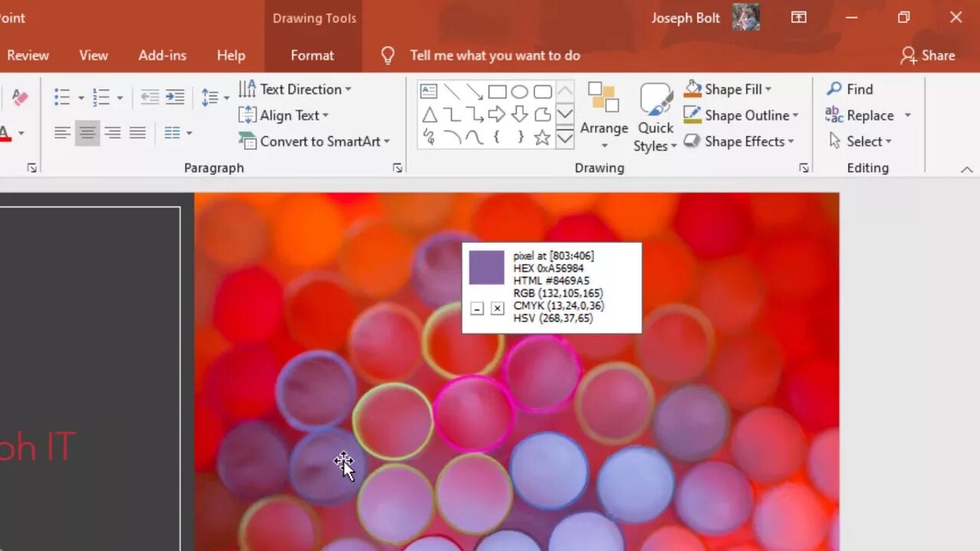Viewport: 980px width, 551px height.
Task: Apply a bulleted list
Action: click(x=63, y=97)
